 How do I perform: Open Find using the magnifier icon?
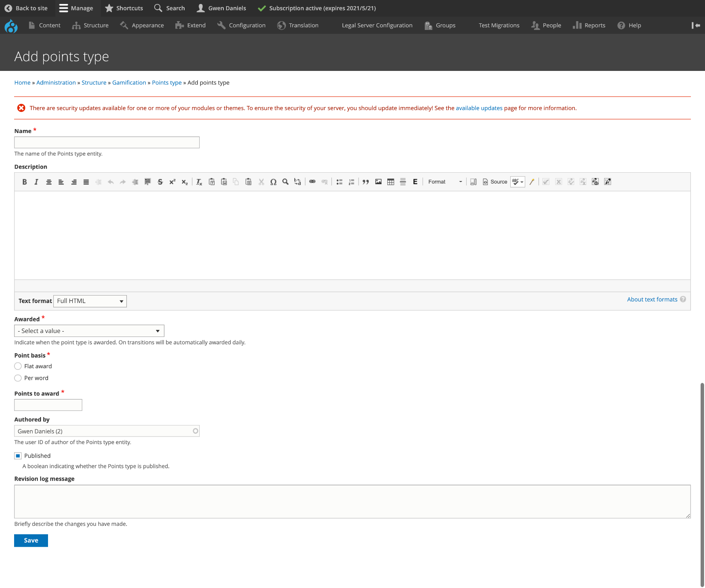tap(286, 182)
